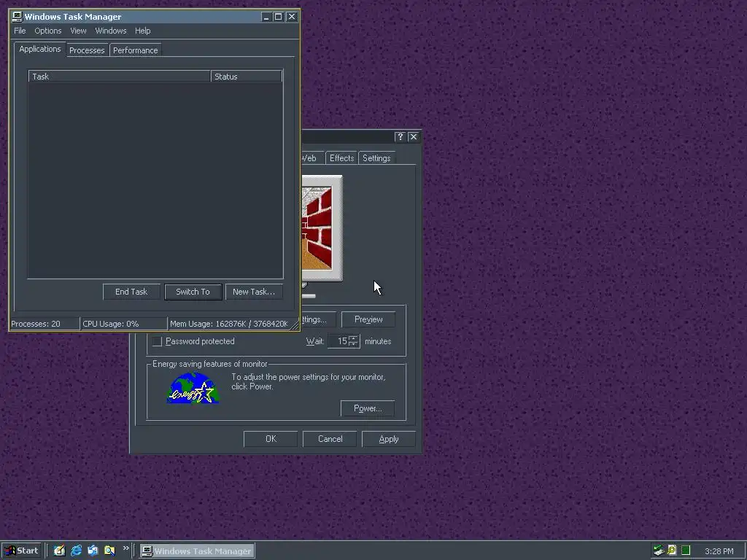
Task: Click the CPU Usage: 0% status entry
Action: pyautogui.click(x=124, y=324)
